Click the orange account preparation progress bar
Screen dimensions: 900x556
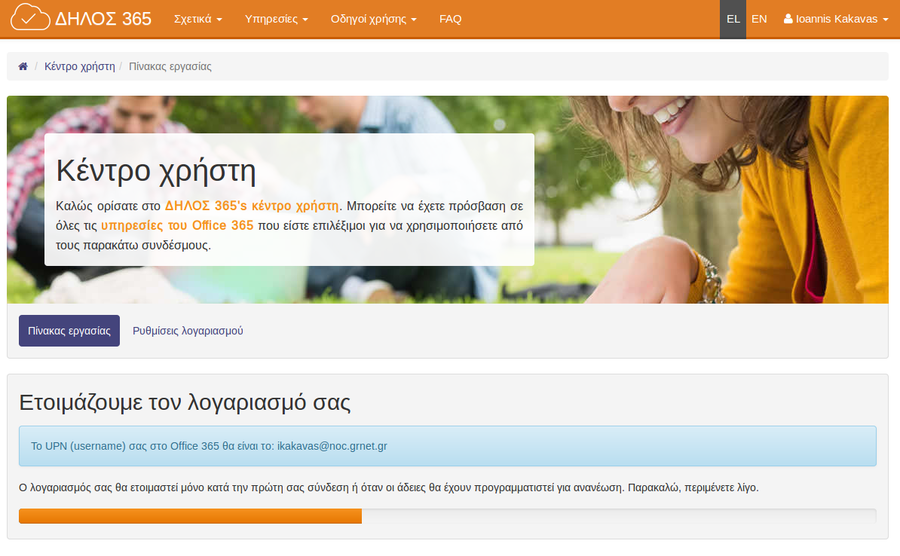tap(190, 516)
